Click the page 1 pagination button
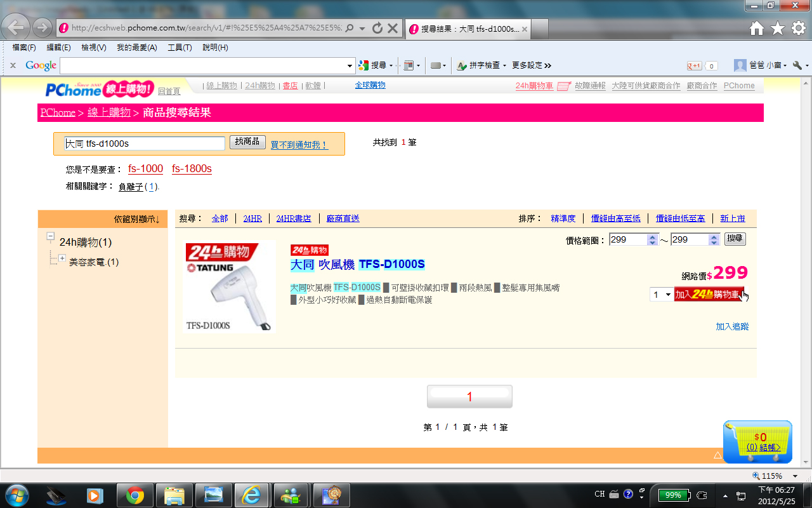 [x=469, y=397]
